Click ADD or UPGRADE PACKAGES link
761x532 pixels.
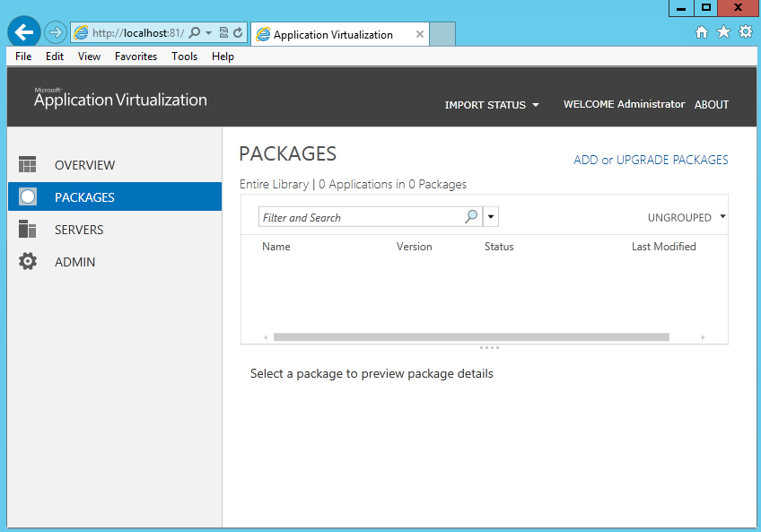651,160
